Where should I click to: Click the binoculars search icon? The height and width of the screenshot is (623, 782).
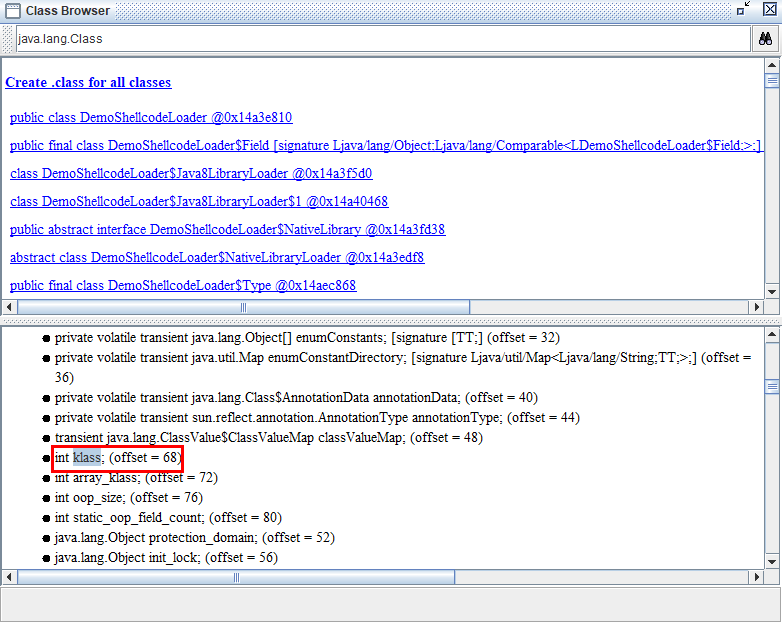coord(764,39)
